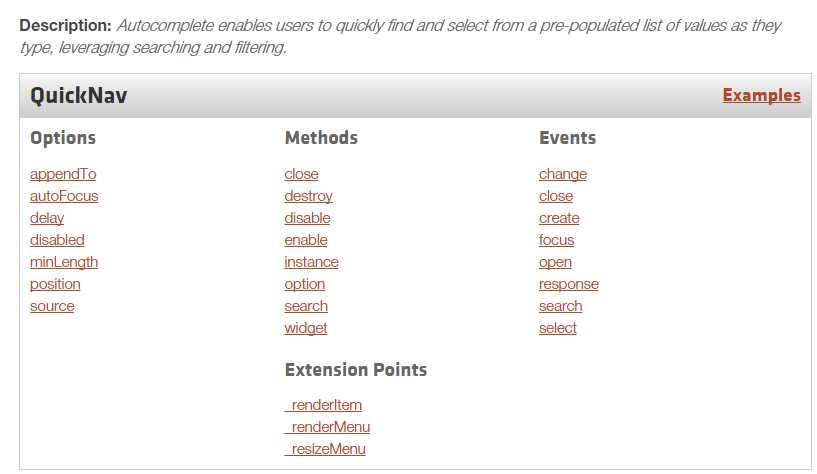Click the widget method link

point(306,328)
